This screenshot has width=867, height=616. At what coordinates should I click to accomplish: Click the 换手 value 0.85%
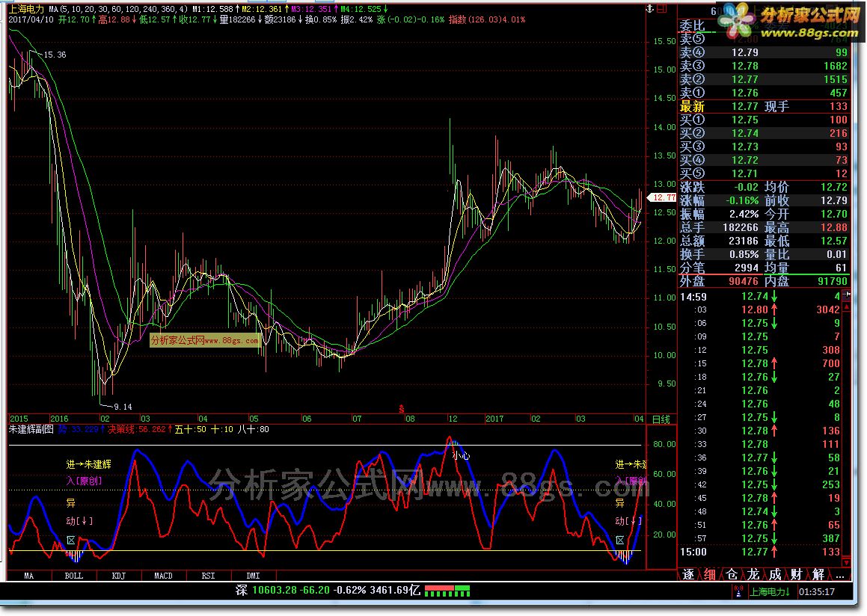tap(744, 255)
